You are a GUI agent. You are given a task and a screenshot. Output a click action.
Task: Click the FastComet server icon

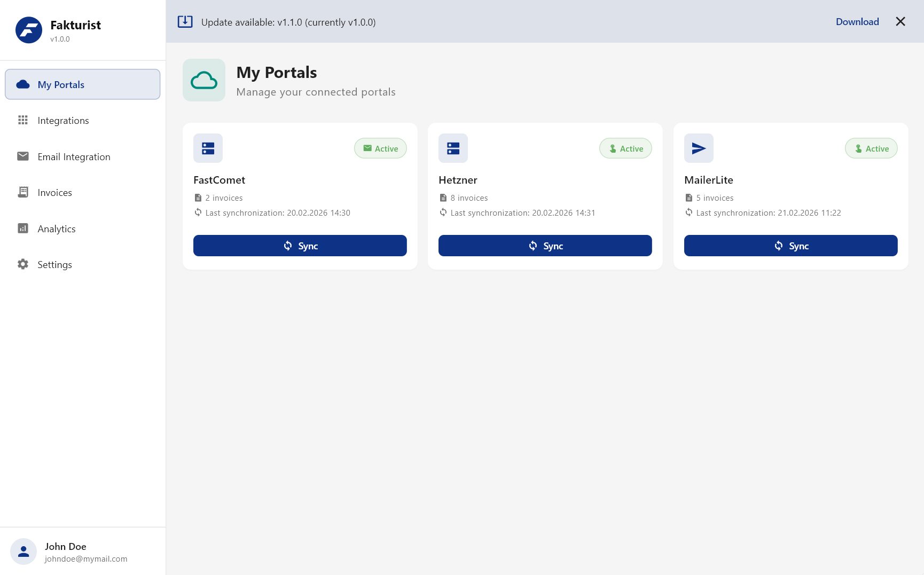click(208, 148)
